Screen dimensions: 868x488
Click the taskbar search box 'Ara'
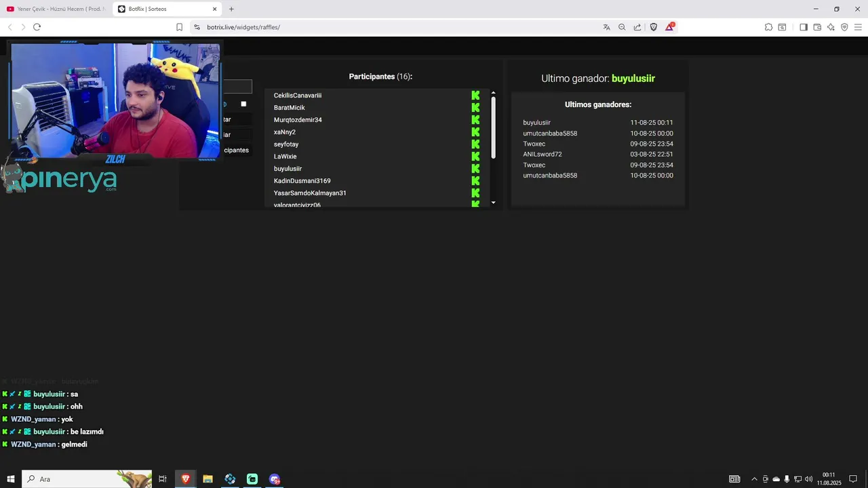[x=87, y=479]
